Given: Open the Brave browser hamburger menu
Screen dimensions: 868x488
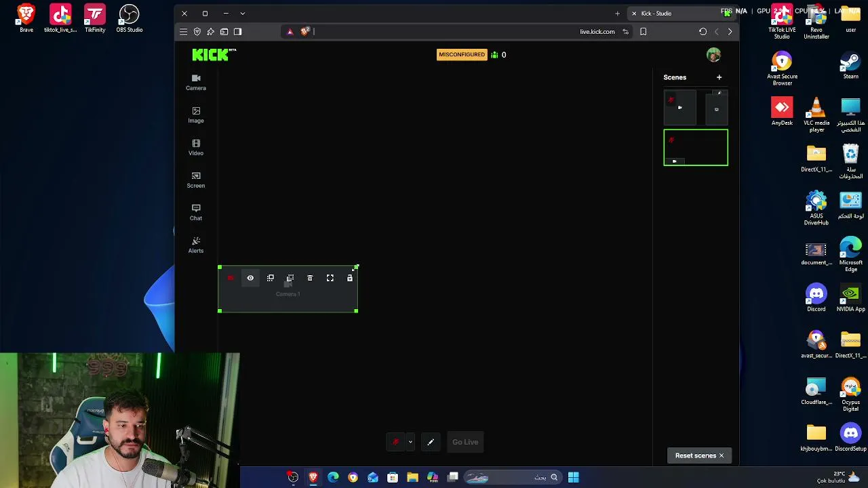Looking at the screenshot, I should pos(183,32).
